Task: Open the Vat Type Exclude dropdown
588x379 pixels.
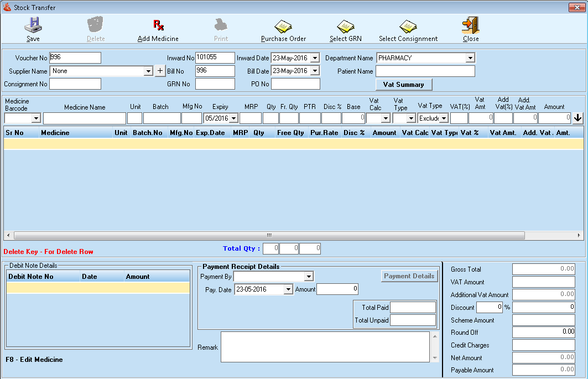Action: (444, 118)
